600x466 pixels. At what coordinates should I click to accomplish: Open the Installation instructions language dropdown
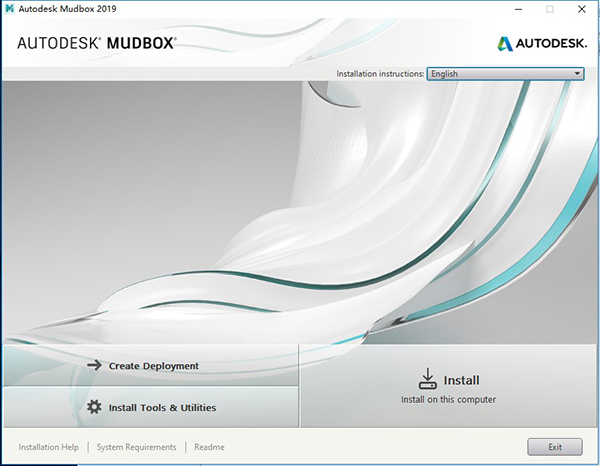click(x=505, y=73)
